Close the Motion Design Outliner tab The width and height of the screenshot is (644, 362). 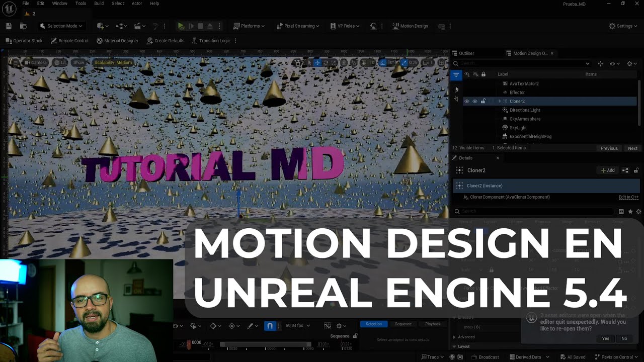[x=552, y=53]
